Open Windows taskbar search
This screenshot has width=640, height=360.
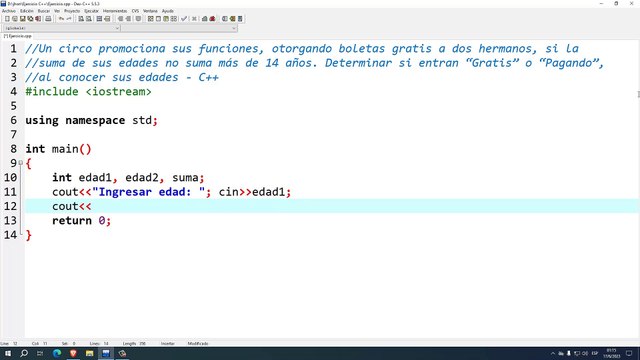pos(24,353)
